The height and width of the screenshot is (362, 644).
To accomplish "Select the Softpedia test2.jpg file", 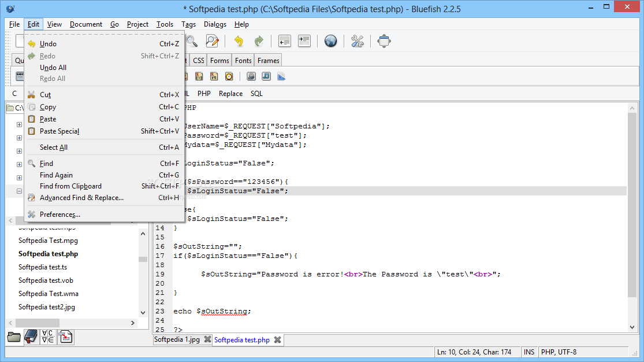I will (x=47, y=307).
